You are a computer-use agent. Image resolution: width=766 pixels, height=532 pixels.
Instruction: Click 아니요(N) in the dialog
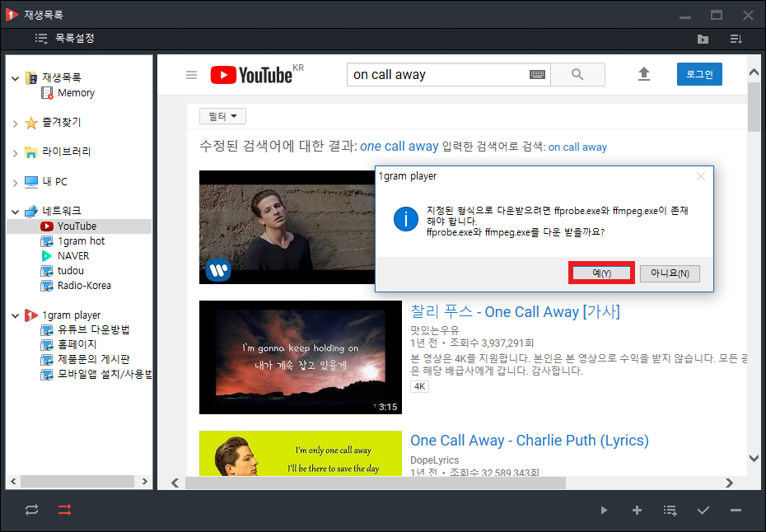(x=670, y=273)
